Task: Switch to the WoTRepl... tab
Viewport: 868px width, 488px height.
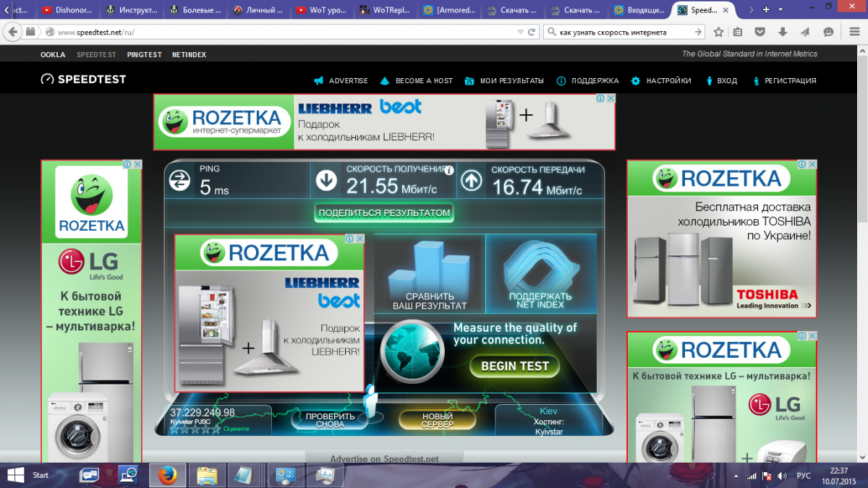Action: pos(386,10)
